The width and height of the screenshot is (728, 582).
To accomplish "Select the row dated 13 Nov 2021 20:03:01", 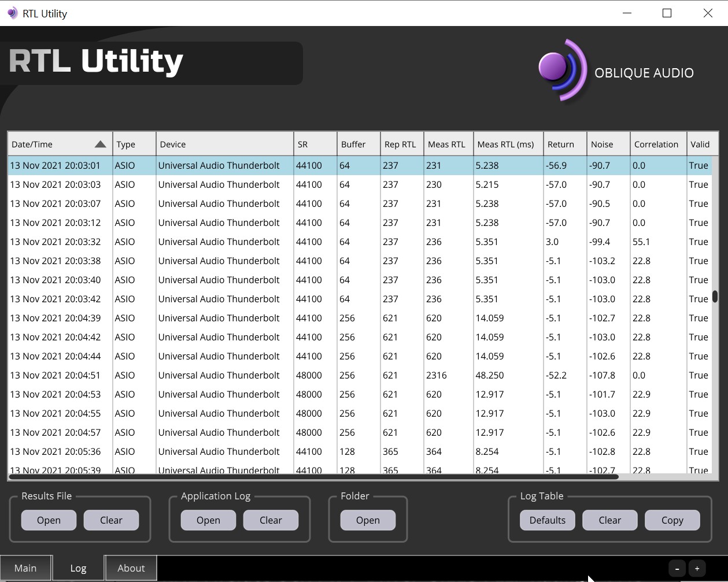I will (360, 165).
